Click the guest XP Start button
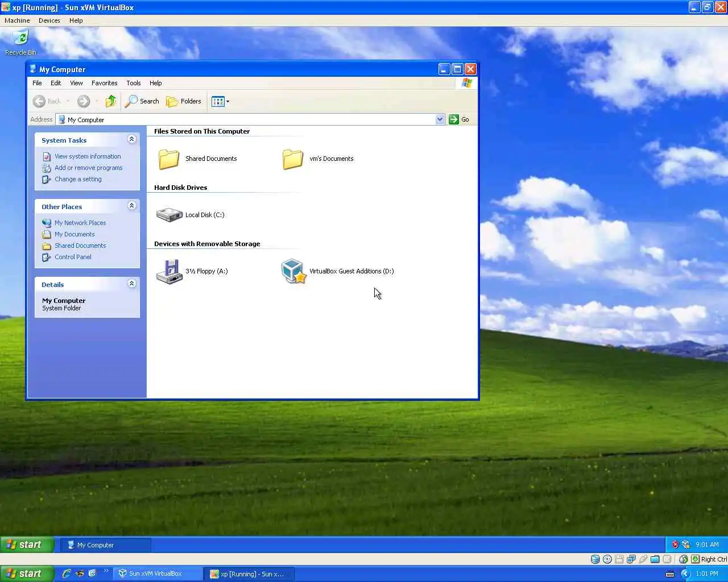The image size is (728, 582). click(27, 544)
